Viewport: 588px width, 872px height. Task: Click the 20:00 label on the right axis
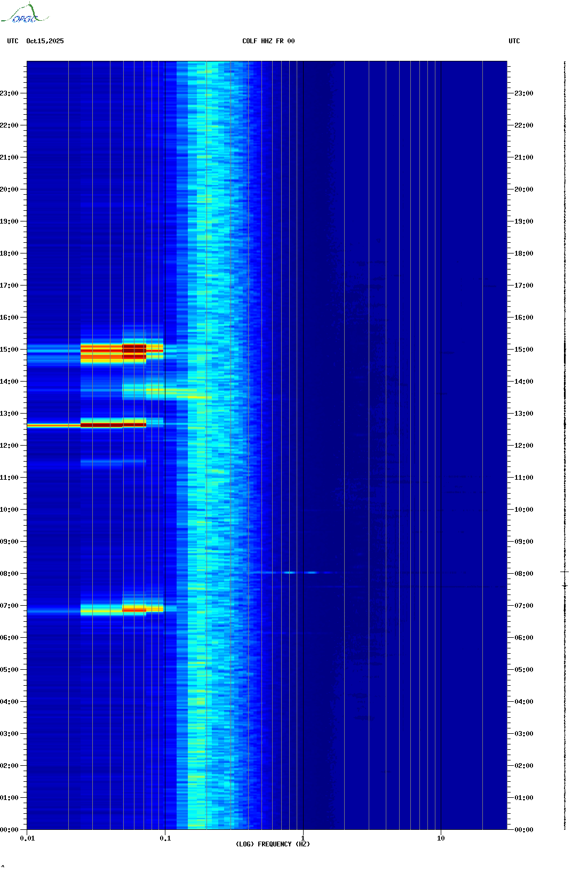(524, 189)
